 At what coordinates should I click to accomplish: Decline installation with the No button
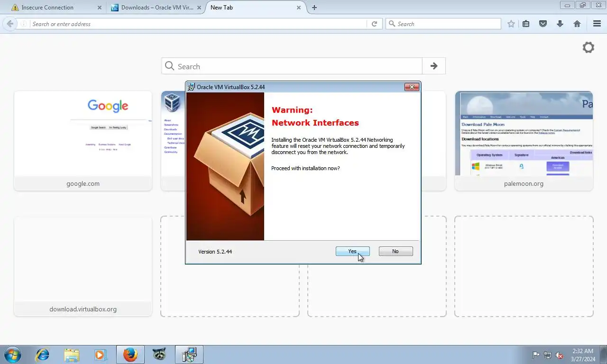point(395,251)
